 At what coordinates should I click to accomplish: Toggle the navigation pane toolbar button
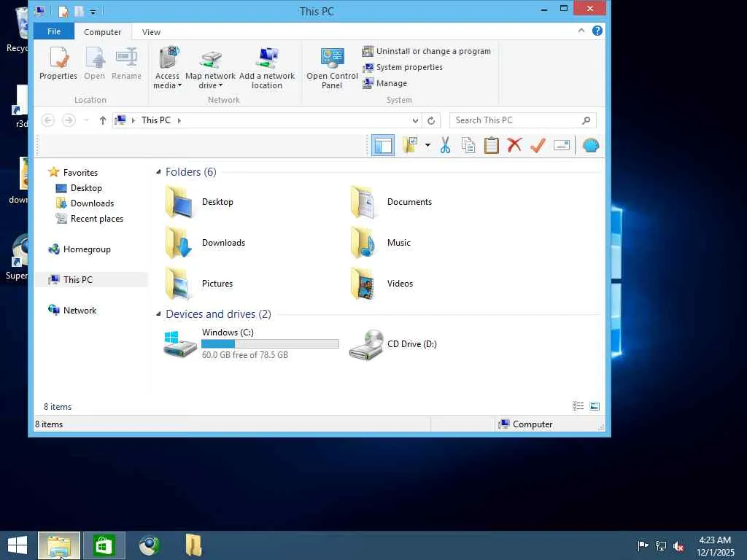(383, 145)
